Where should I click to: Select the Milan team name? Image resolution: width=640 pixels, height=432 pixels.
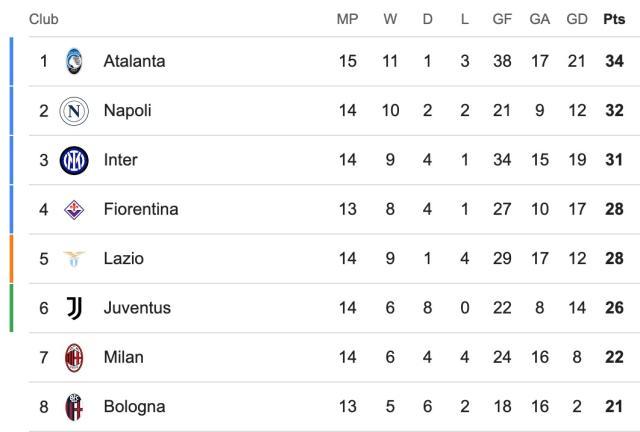coord(123,357)
